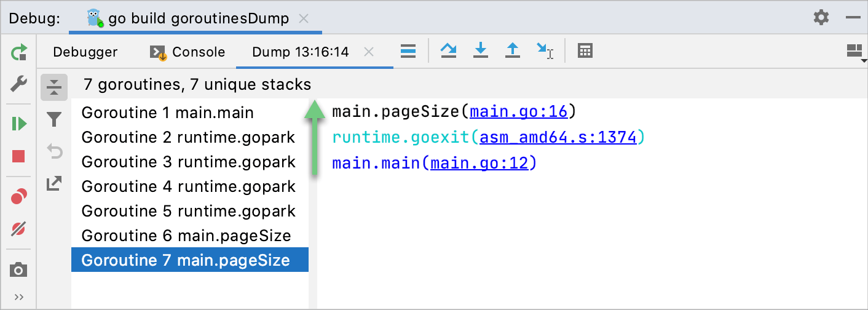
Task: Click the Debug: tool window label
Action: (34, 18)
